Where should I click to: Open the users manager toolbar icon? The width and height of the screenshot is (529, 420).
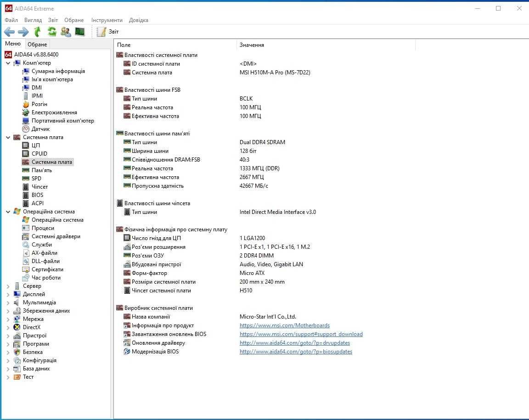pos(66,32)
